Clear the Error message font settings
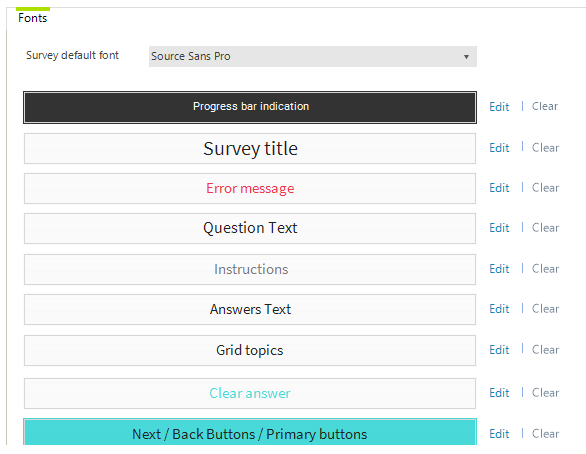The image size is (586, 454). (x=545, y=188)
